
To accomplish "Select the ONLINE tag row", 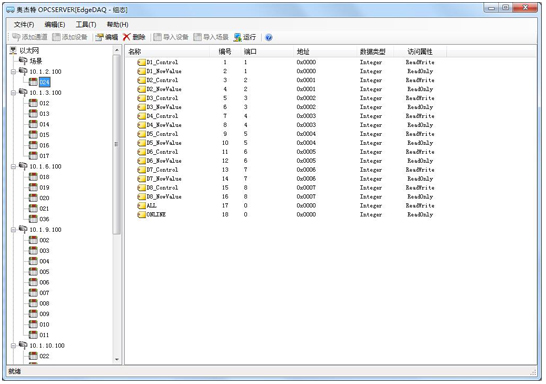I will [286, 215].
